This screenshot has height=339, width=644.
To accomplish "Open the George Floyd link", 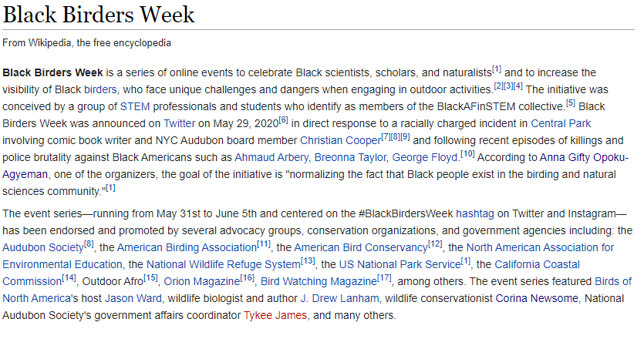I will (425, 158).
